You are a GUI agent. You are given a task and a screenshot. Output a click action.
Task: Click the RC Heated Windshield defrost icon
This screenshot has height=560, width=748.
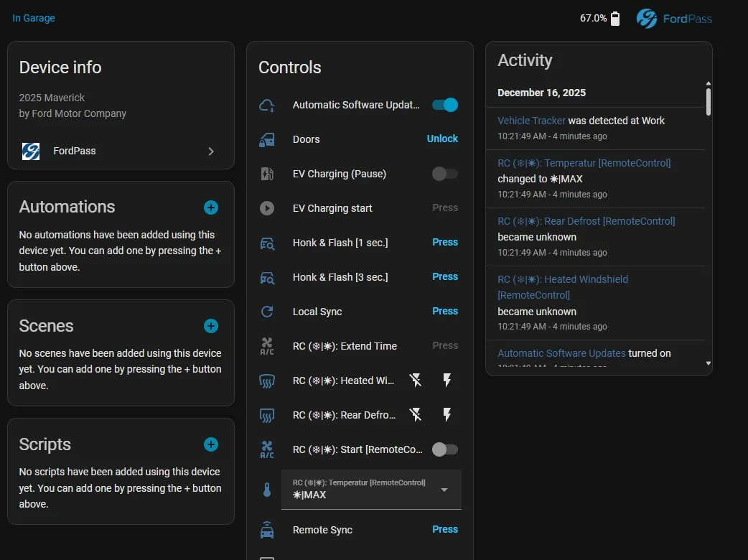(x=266, y=381)
